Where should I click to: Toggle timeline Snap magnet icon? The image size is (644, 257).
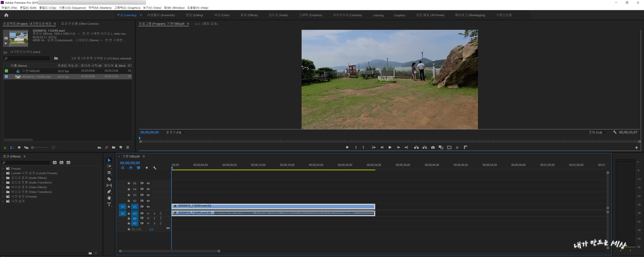130,168
